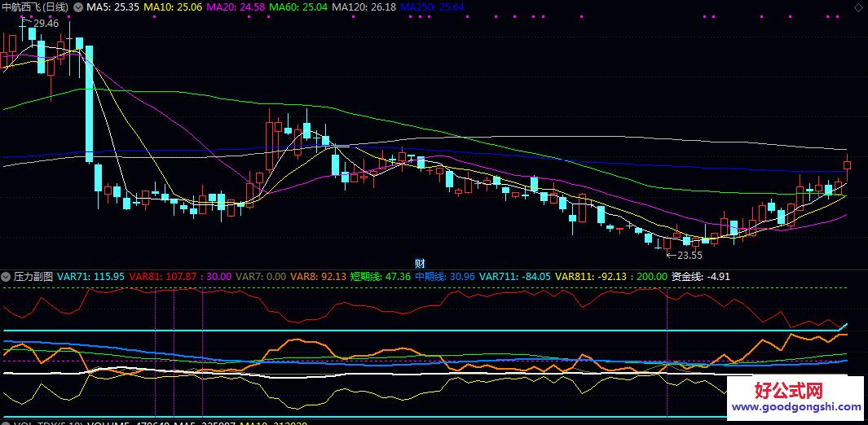
Task: Open the VOL-TDX panel dropdown circle
Action: 7,423
